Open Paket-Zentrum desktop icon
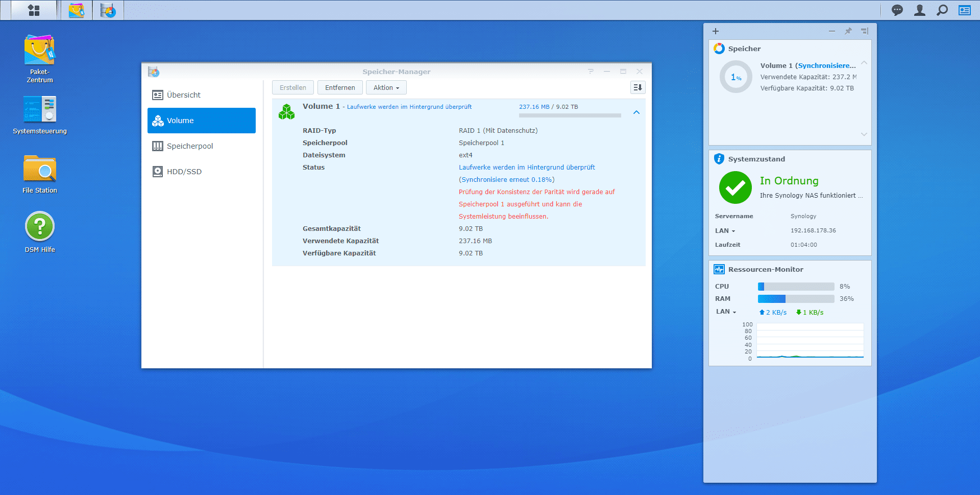Viewport: 980px width, 495px height. click(x=40, y=59)
